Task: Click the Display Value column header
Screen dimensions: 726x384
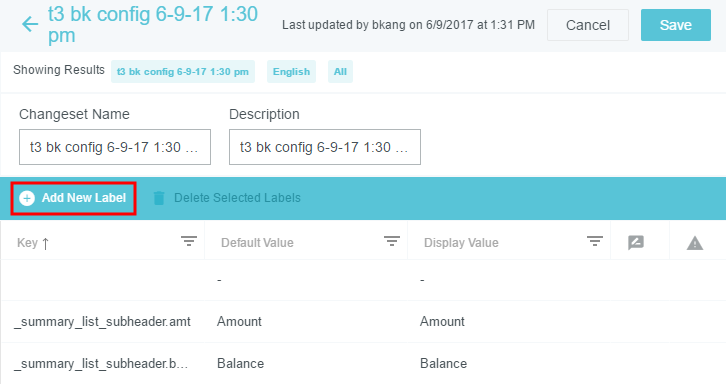Action: click(461, 243)
